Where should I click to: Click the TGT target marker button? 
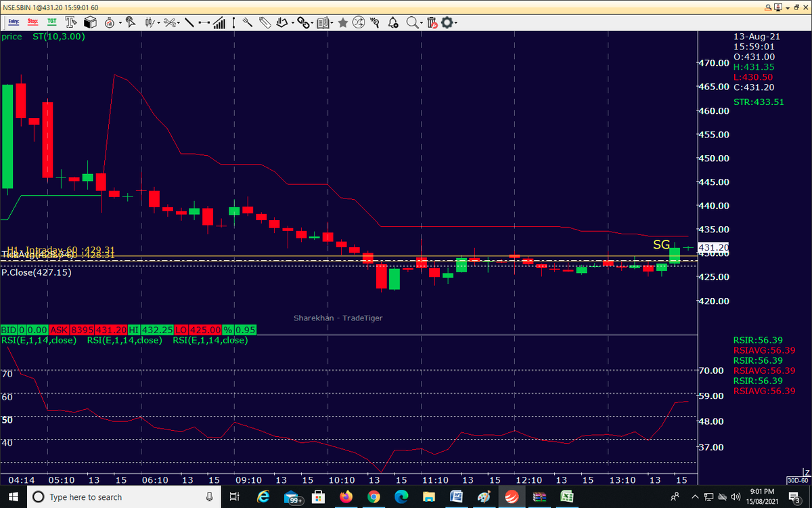(x=51, y=23)
